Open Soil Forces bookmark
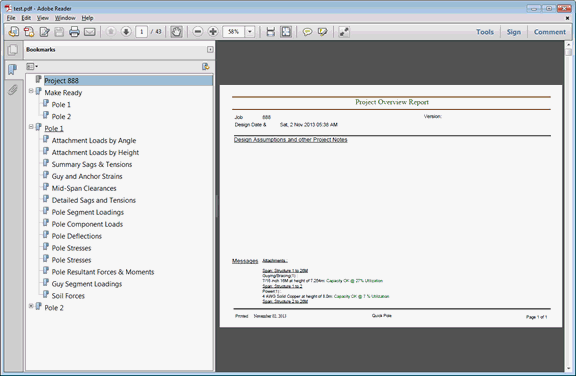 [x=68, y=296]
